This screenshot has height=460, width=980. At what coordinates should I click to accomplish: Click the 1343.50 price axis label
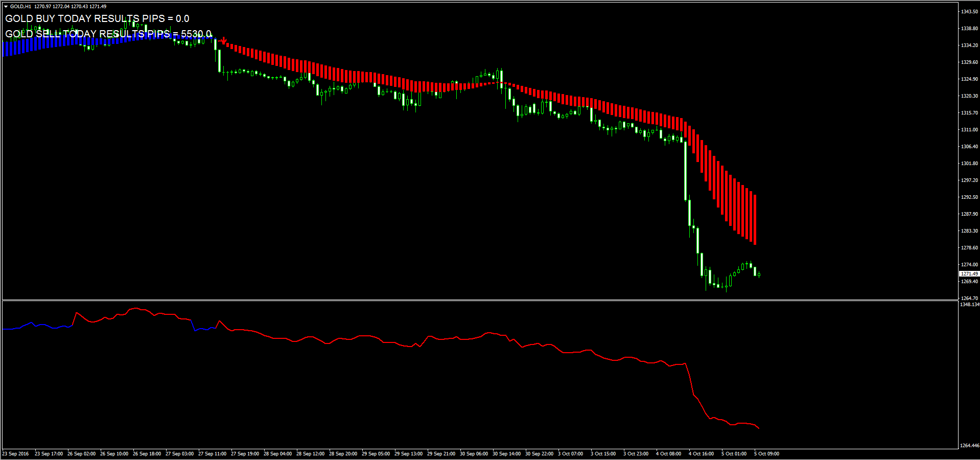click(x=969, y=11)
